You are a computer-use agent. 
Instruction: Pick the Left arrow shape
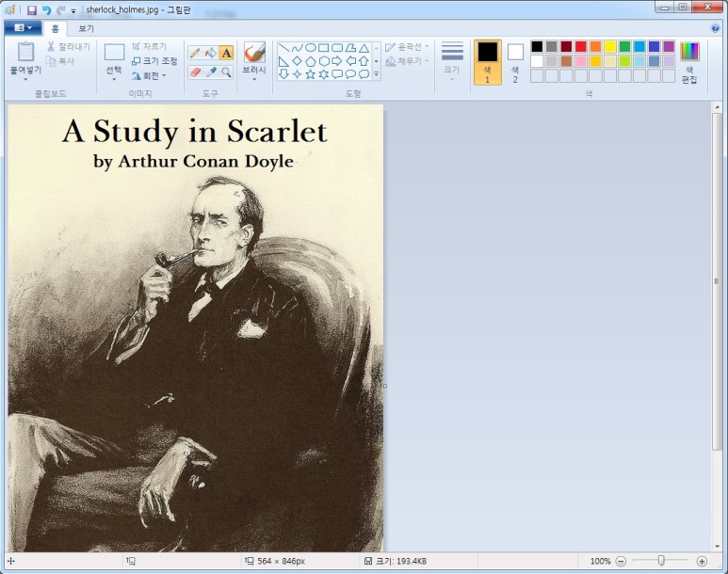(x=351, y=61)
